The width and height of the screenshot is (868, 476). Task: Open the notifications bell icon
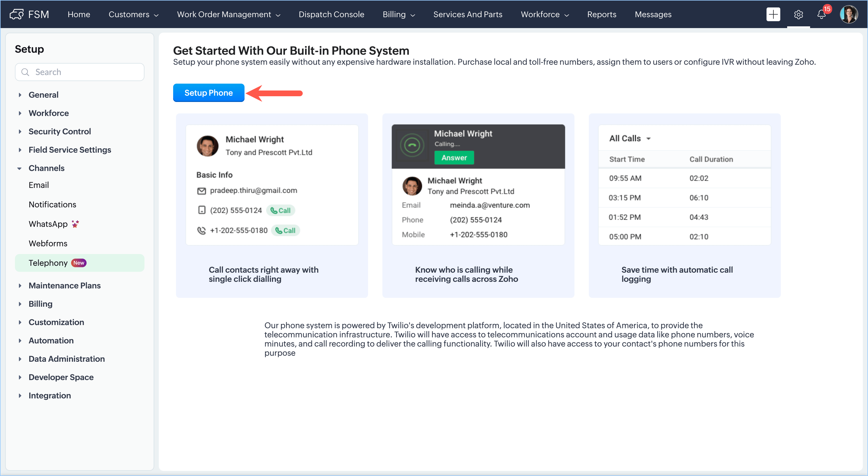[x=821, y=15]
